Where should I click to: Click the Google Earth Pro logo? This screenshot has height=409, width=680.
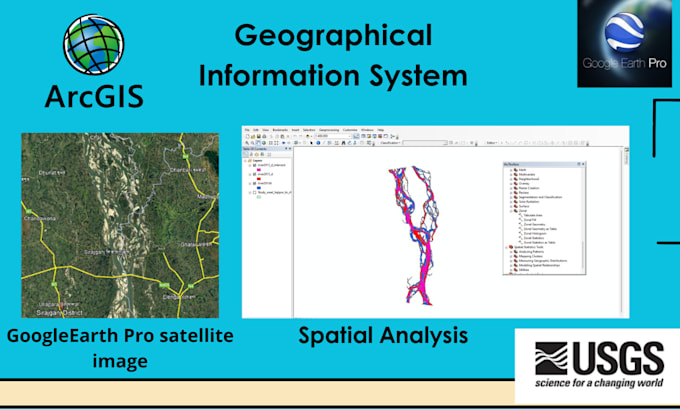pos(624,43)
